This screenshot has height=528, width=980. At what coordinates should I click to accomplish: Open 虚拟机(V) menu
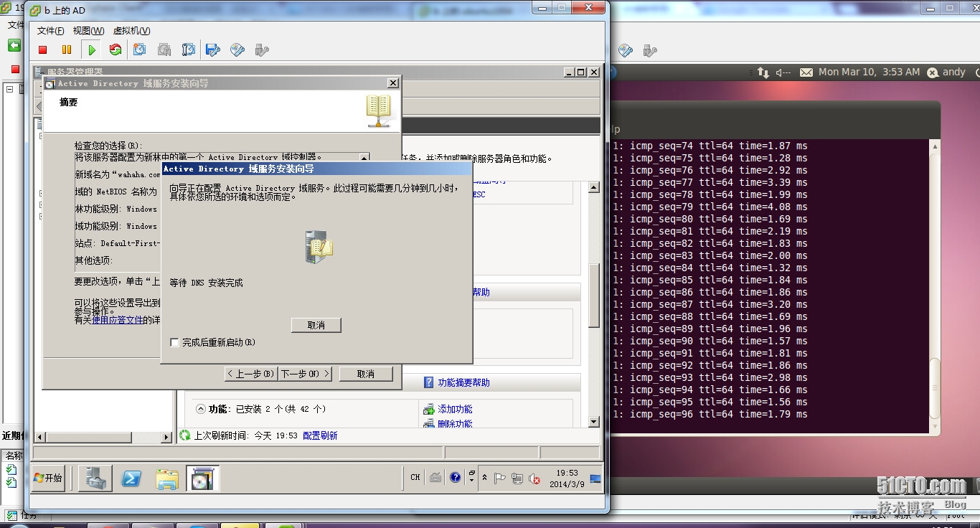click(x=131, y=31)
